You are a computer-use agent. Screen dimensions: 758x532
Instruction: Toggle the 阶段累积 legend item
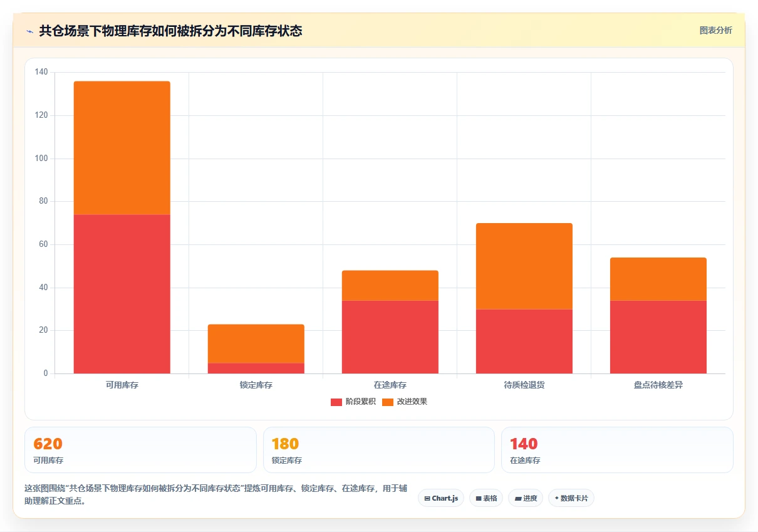(x=353, y=402)
